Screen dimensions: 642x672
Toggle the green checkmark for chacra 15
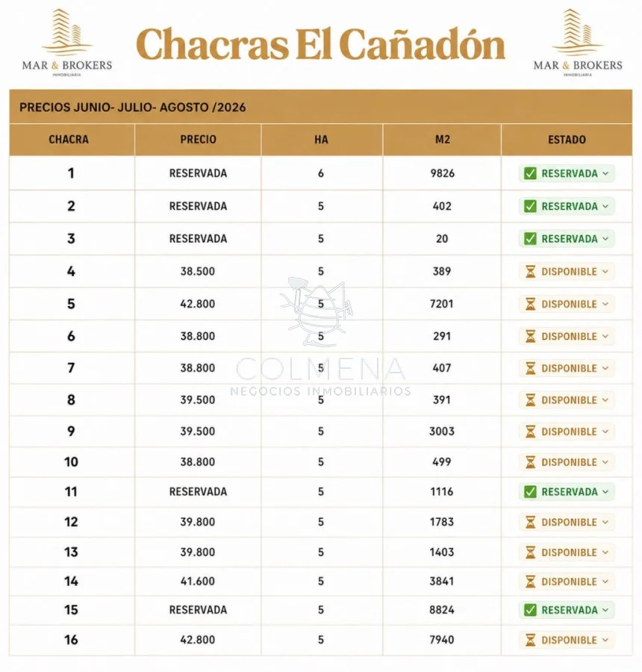point(530,610)
